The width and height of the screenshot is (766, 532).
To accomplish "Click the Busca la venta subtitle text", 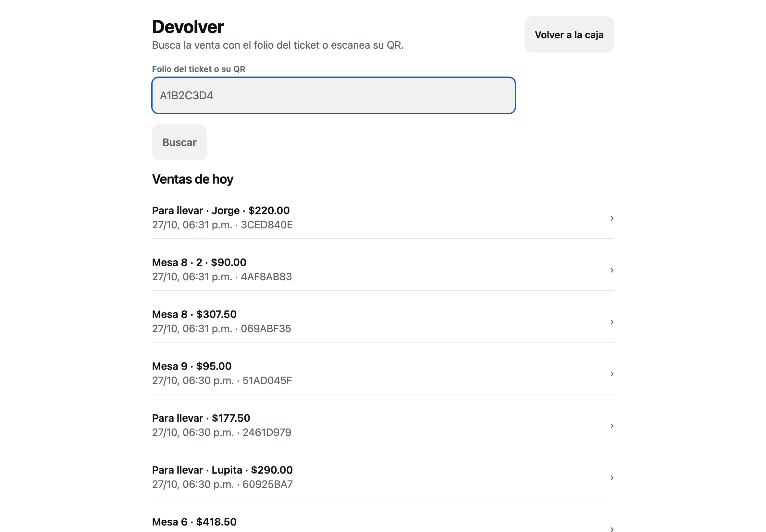I will (x=278, y=45).
